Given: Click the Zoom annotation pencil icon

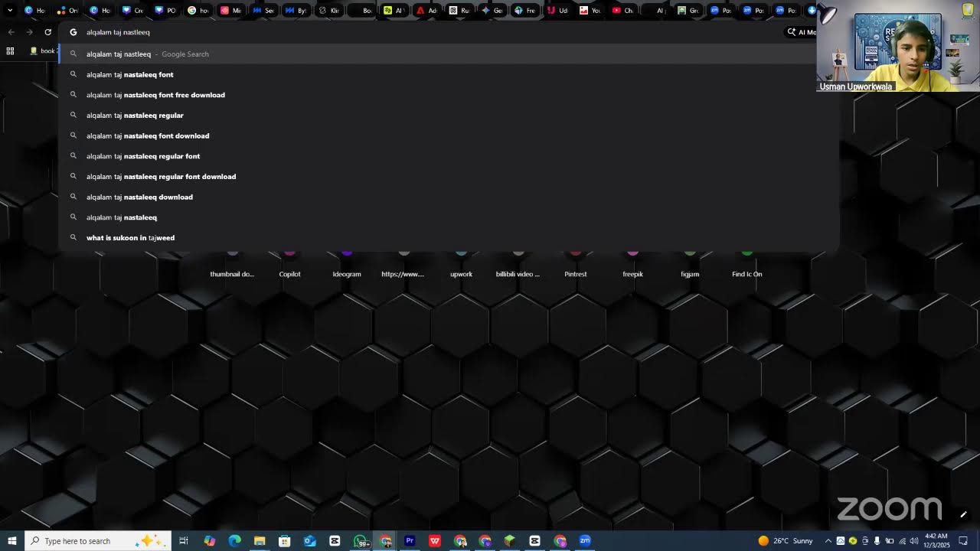Looking at the screenshot, I should (x=963, y=514).
